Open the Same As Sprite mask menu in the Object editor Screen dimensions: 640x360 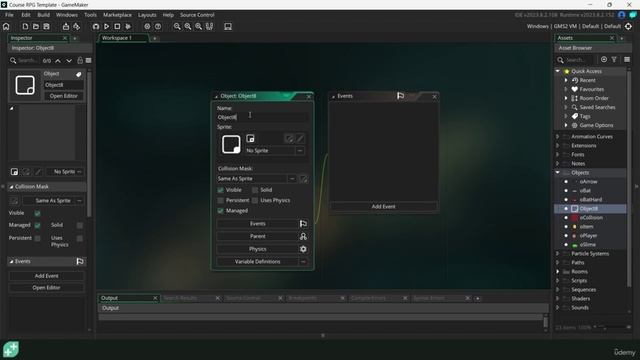pos(292,179)
